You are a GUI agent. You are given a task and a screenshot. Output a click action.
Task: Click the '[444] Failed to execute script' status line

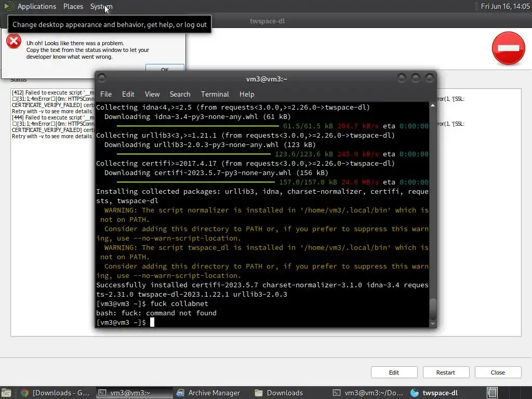click(53, 117)
